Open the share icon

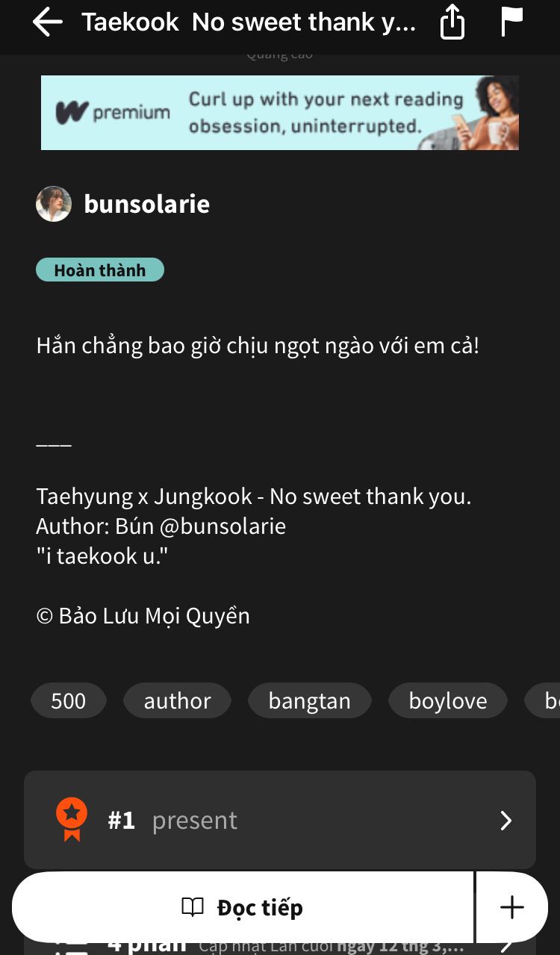(x=452, y=23)
